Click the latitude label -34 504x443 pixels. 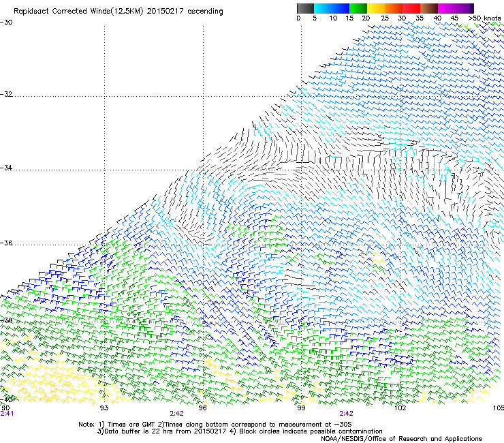click(x=6, y=168)
